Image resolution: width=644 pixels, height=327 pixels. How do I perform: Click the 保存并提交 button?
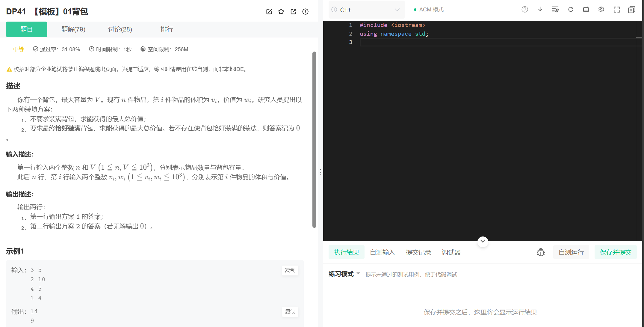[616, 252]
